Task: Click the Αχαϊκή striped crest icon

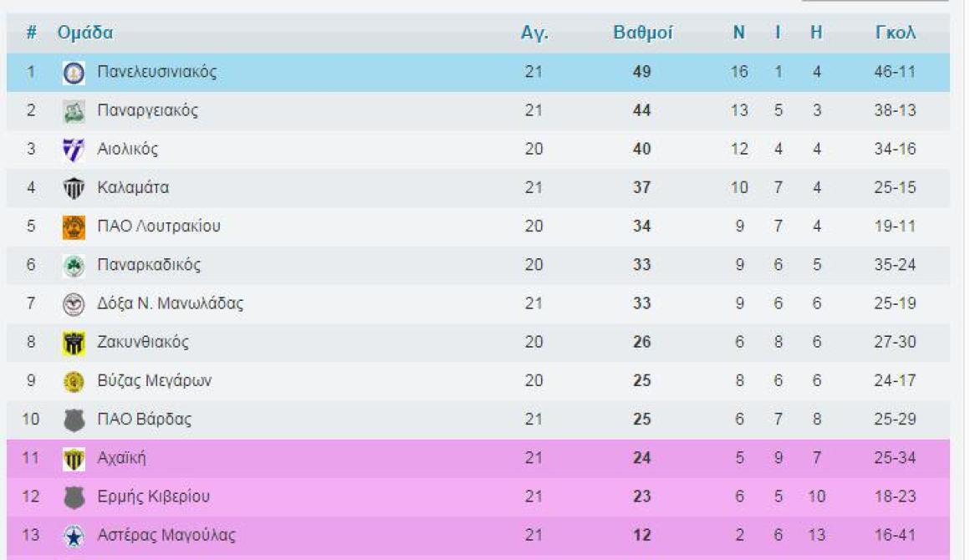Action: 74,459
